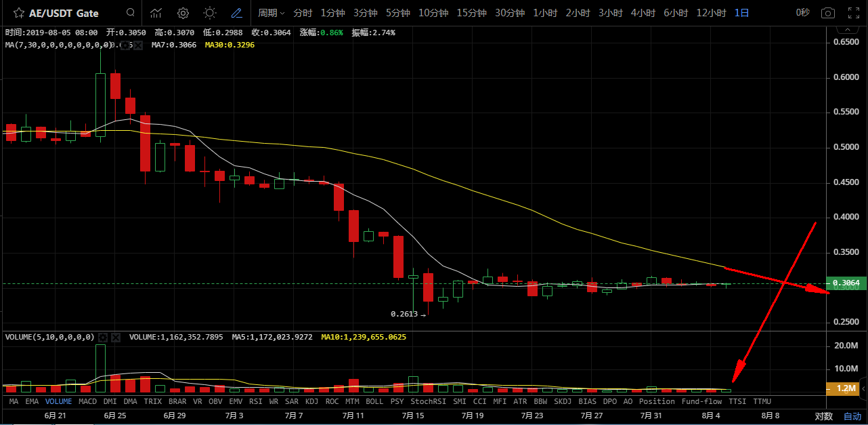Enable the SMI indicator
868x425 pixels.
pyautogui.click(x=460, y=401)
